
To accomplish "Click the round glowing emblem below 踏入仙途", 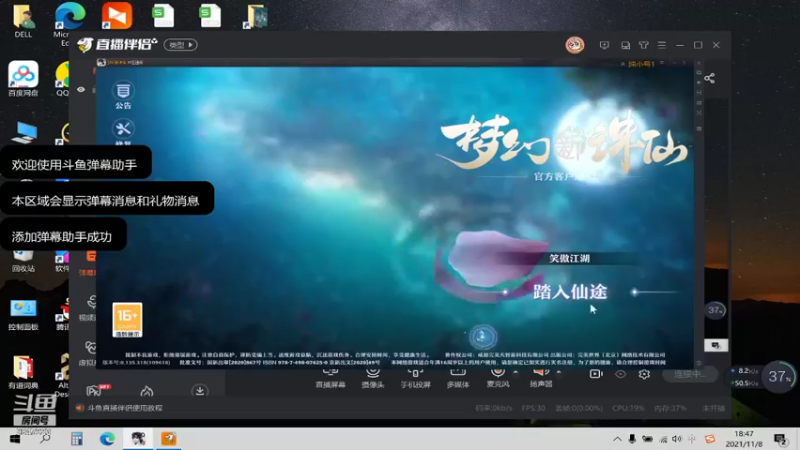I will click(483, 337).
